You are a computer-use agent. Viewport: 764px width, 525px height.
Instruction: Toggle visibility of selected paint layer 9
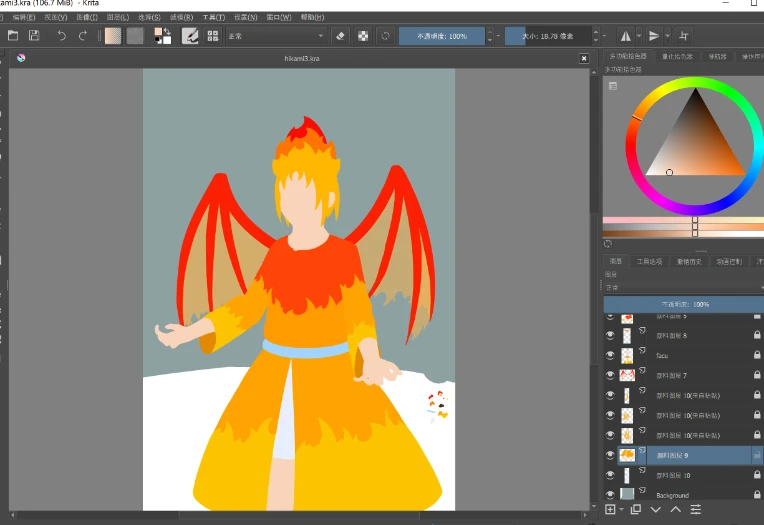610,455
